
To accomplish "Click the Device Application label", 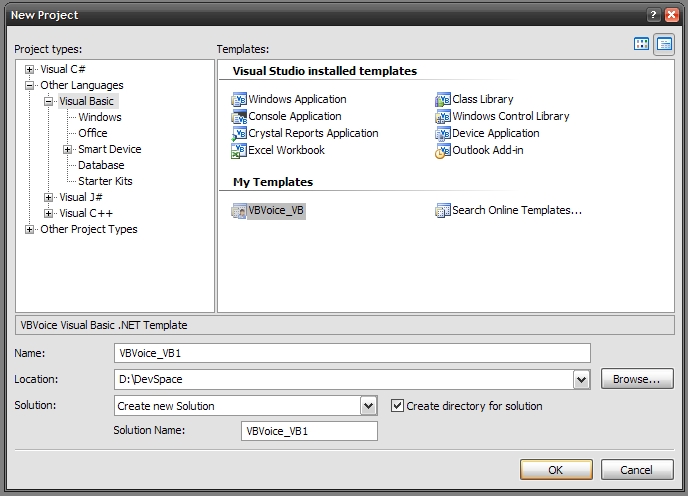I will point(495,133).
